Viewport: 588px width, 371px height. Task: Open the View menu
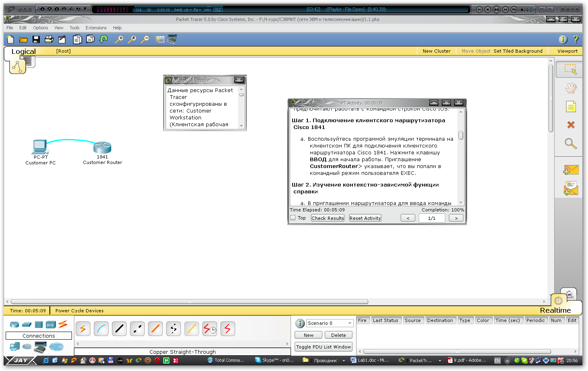tap(59, 28)
